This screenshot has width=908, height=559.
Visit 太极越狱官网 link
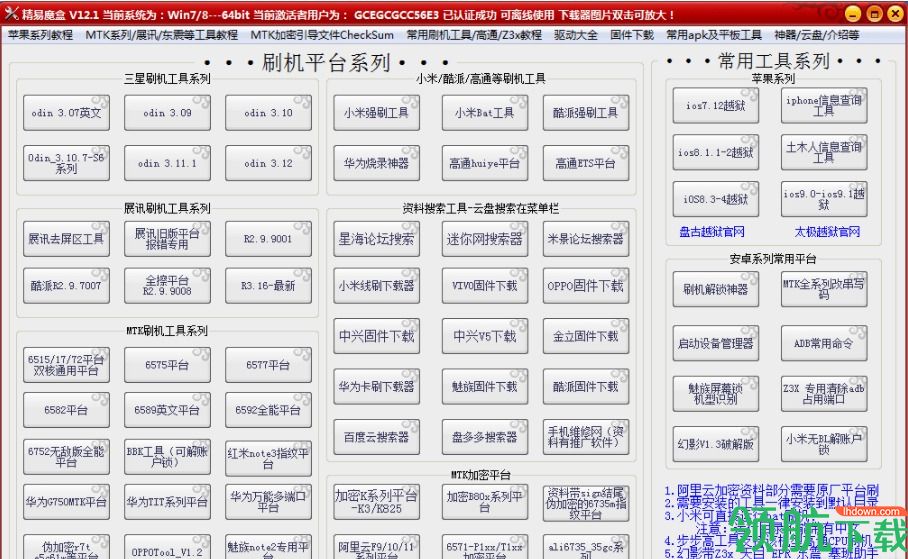[828, 232]
